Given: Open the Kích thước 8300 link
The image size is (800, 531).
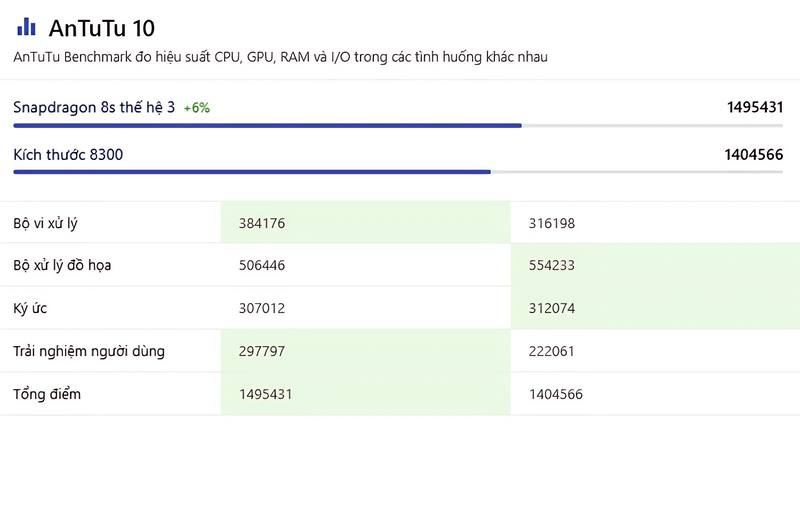Looking at the screenshot, I should pyautogui.click(x=68, y=155).
